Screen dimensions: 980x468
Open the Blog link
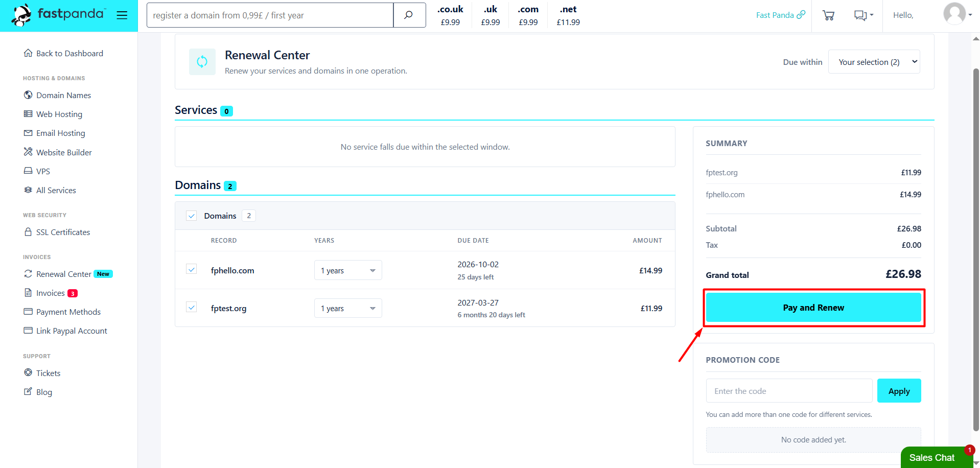pyautogui.click(x=44, y=392)
